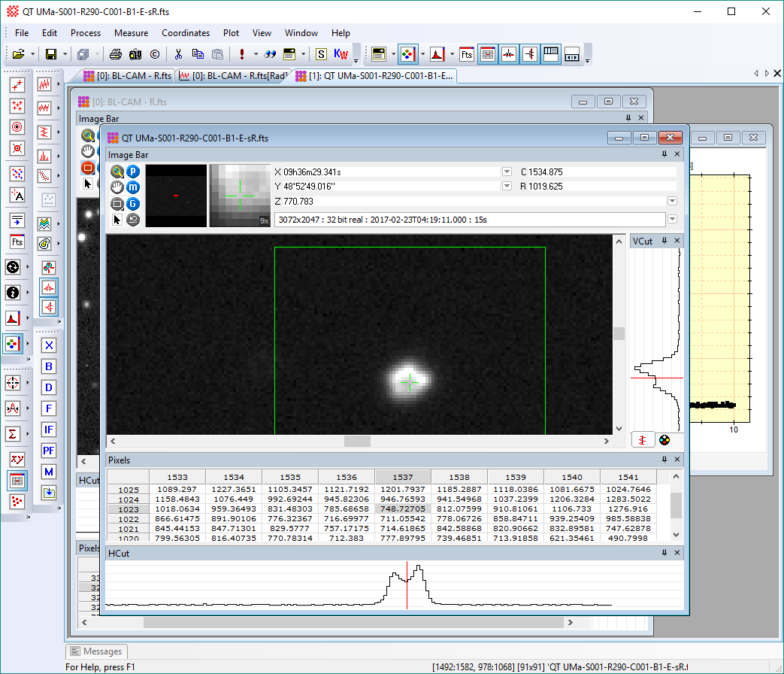The width and height of the screenshot is (784, 674).
Task: Toggle the Pixels table view button in top toolbar
Action: pos(488,54)
